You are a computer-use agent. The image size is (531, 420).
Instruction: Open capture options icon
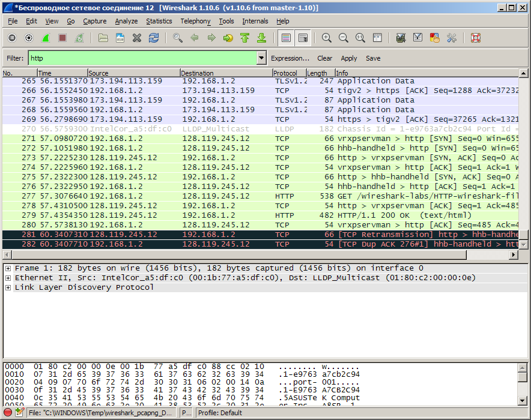[x=29, y=38]
